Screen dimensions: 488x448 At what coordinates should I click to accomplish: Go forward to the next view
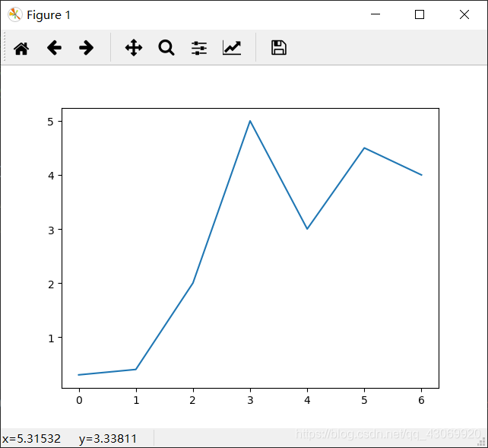pos(86,48)
